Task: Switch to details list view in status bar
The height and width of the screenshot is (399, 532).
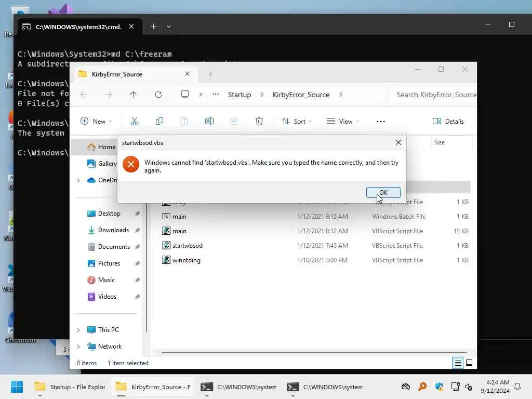Action: click(458, 363)
